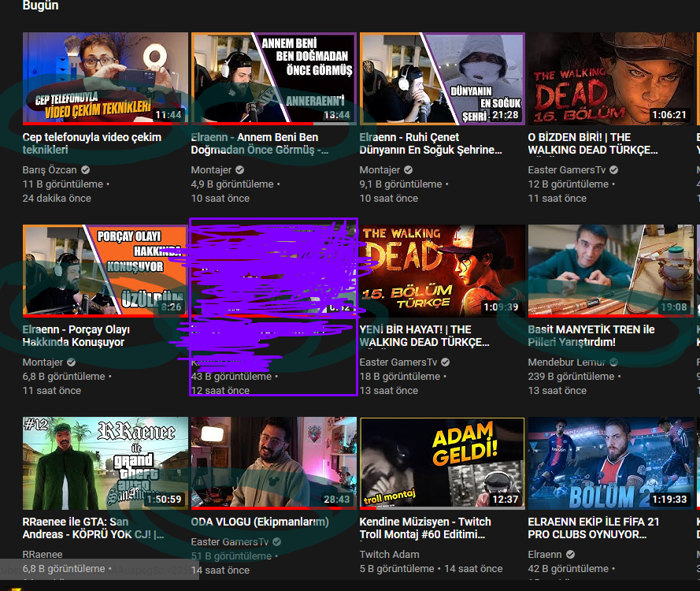Viewport: 700px width, 591px height.
Task: Click the 28:43 duration badge
Action: (336, 499)
